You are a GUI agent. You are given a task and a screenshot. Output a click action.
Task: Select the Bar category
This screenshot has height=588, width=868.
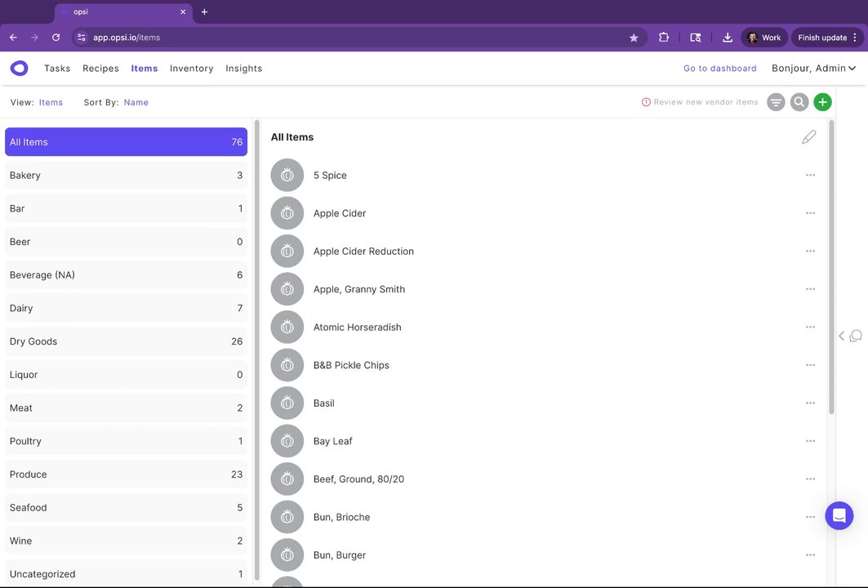pyautogui.click(x=127, y=208)
